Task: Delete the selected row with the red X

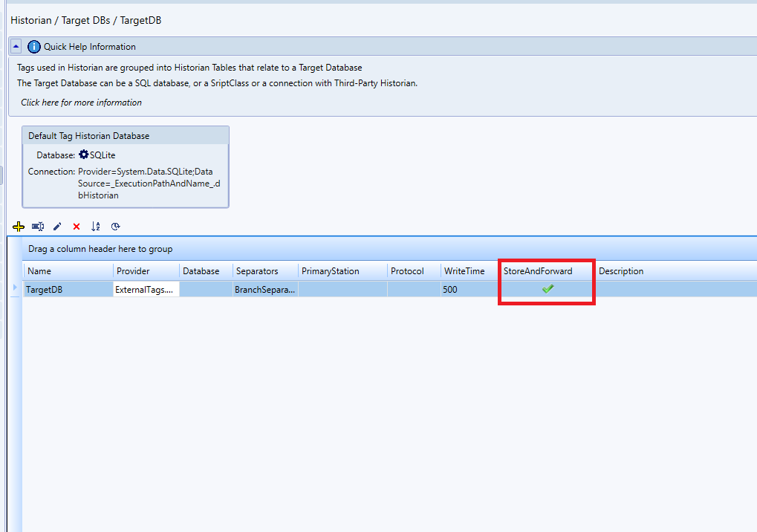Action: 77,227
